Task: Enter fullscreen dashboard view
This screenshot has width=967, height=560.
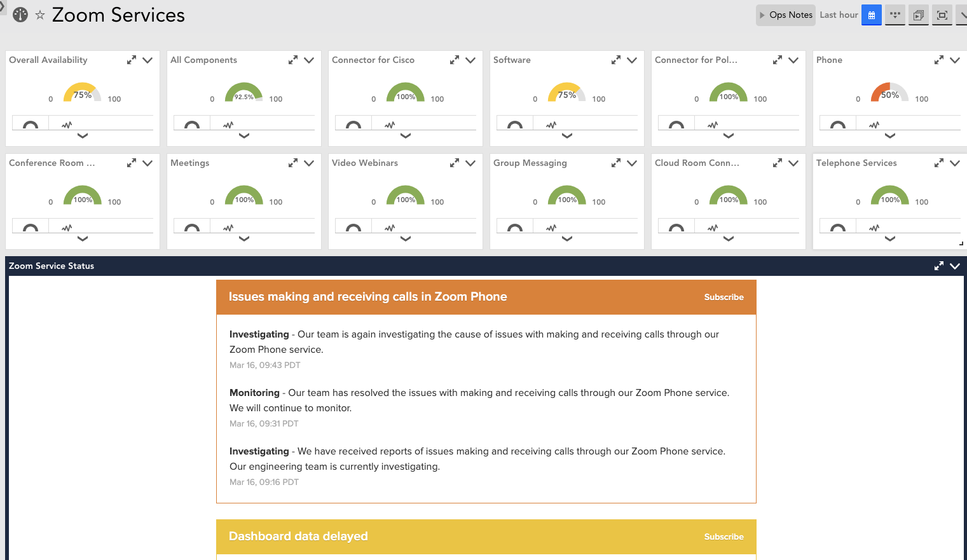Action: pos(942,15)
